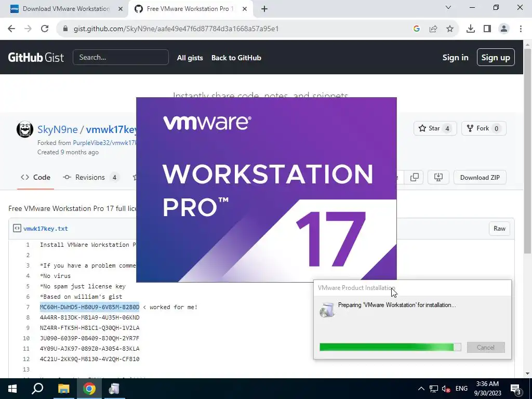Expand tab search chevron

[448, 7]
